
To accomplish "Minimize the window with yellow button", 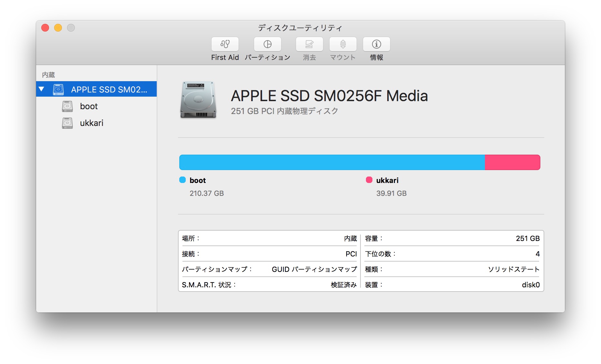I will (x=58, y=28).
